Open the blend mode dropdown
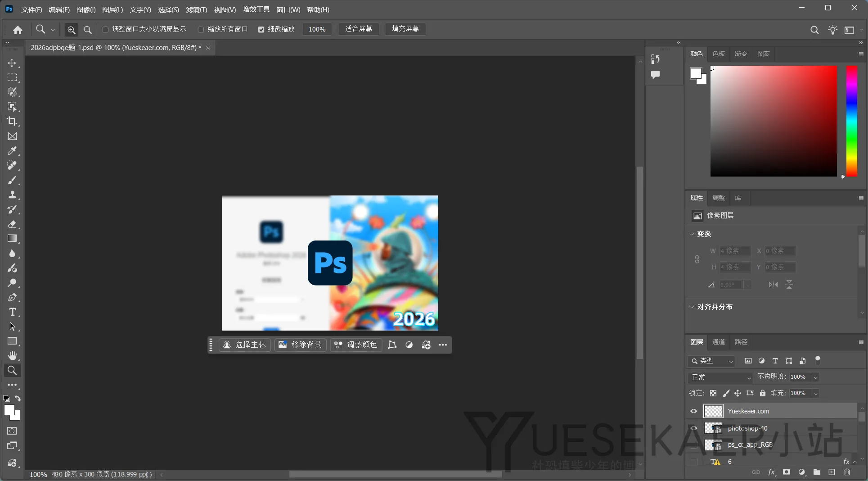The height and width of the screenshot is (481, 868). (x=720, y=377)
